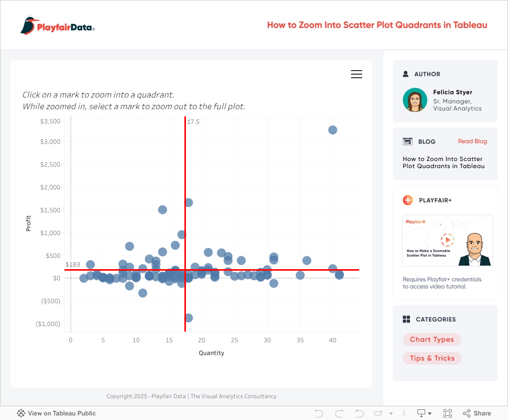Open View on Tableau Public
Viewport: 508px width, 420px height.
(x=56, y=413)
